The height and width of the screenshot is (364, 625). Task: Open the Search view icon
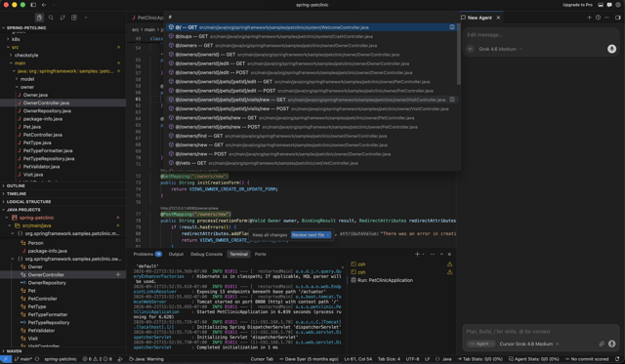tap(51, 18)
